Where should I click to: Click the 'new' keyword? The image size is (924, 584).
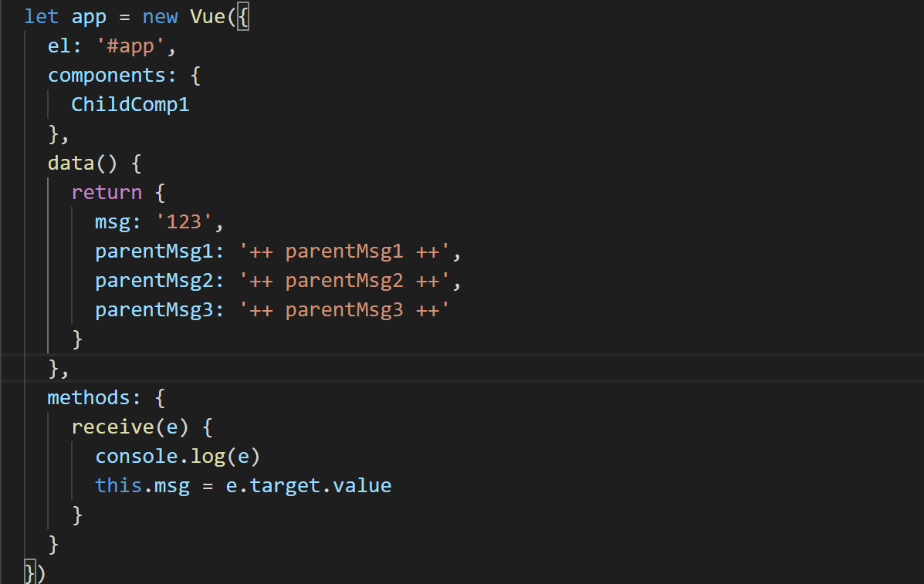tap(160, 16)
